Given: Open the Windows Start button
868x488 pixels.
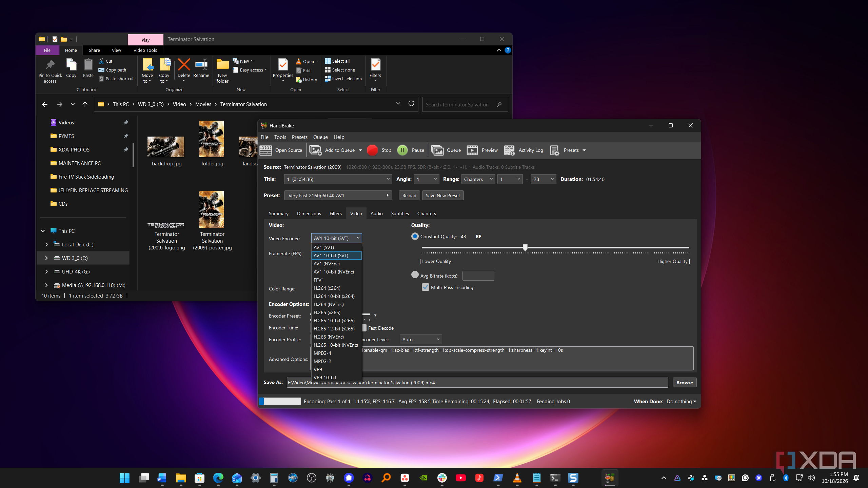Looking at the screenshot, I should pos(124,478).
